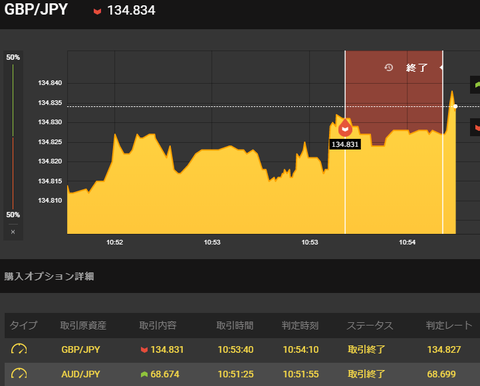The height and width of the screenshot is (386, 480).
Task: Click the expiry time 10:51:55
Action: (x=301, y=374)
